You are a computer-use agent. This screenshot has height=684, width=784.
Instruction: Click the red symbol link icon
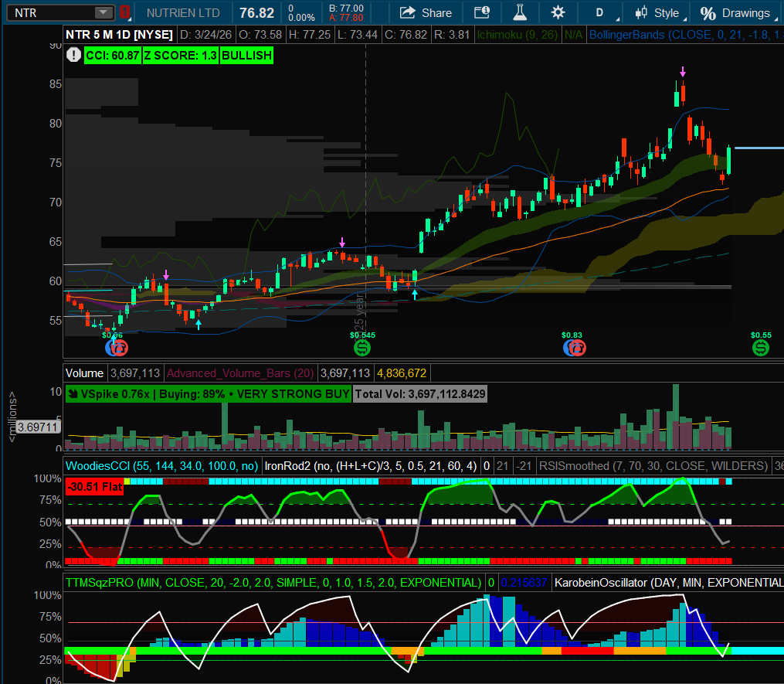[x=125, y=12]
